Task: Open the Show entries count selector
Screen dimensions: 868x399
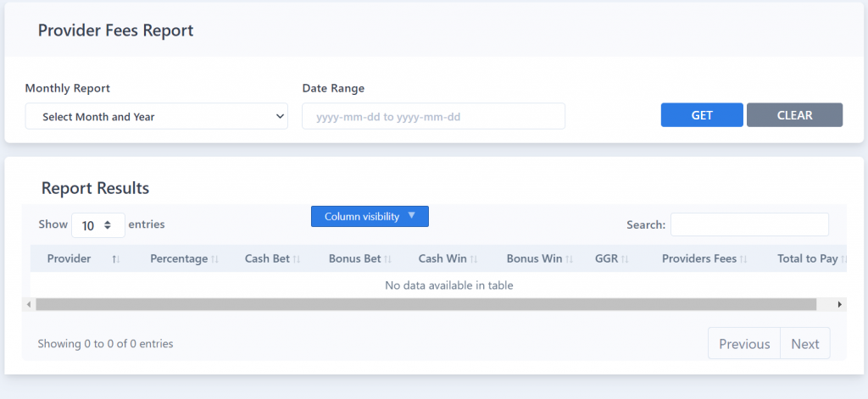Action: [98, 225]
